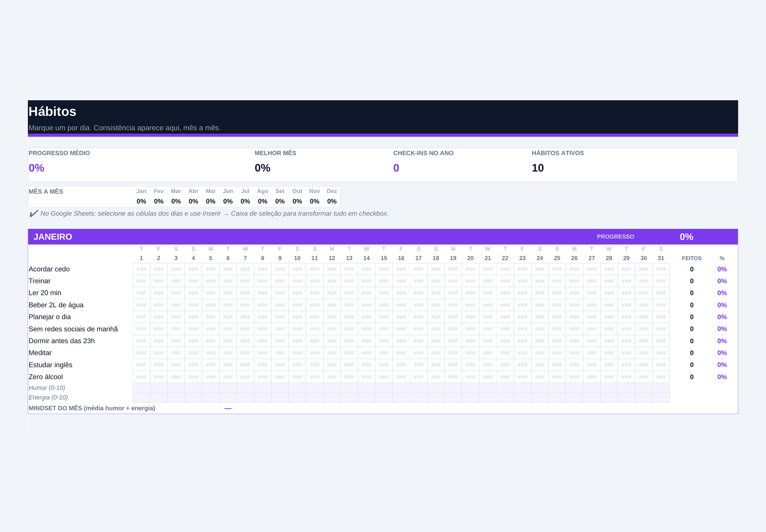Select the Estudar inglês habit name
Screen dimensions: 766x532
click(x=50, y=365)
